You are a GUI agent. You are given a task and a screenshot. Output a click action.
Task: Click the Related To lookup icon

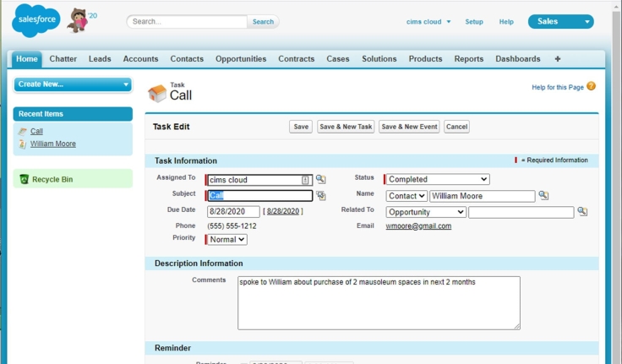(582, 212)
